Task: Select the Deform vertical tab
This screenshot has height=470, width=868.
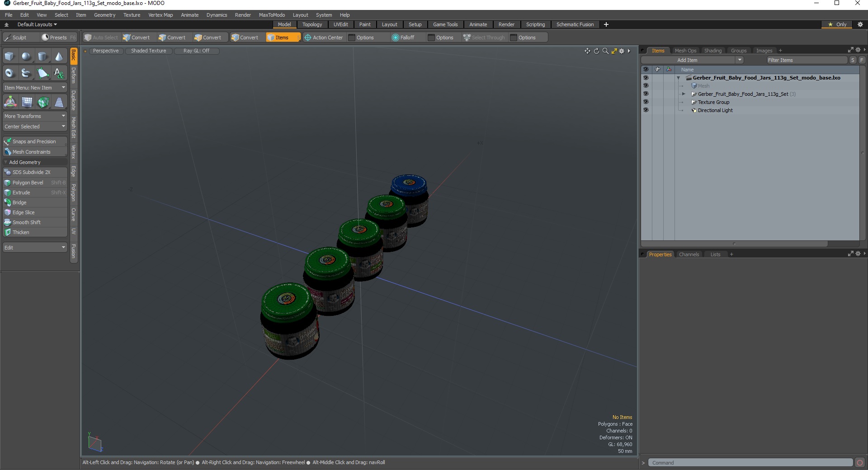Action: coord(74,76)
